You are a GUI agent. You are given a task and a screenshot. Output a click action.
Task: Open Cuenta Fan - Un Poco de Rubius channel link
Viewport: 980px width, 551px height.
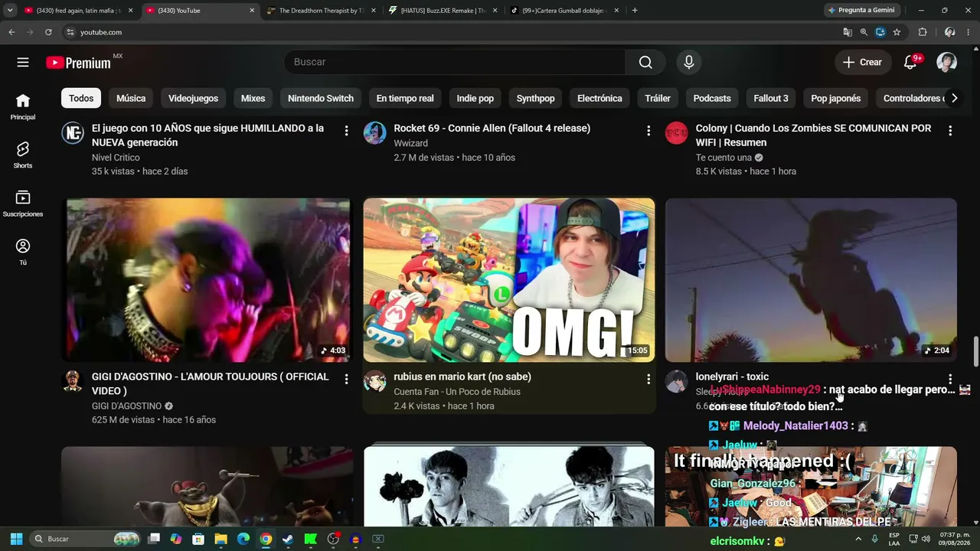[457, 392]
